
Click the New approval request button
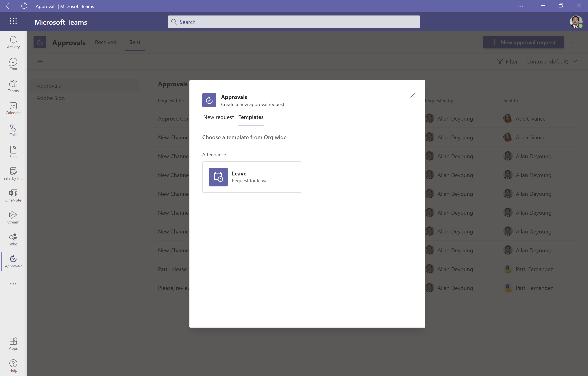[x=523, y=42]
